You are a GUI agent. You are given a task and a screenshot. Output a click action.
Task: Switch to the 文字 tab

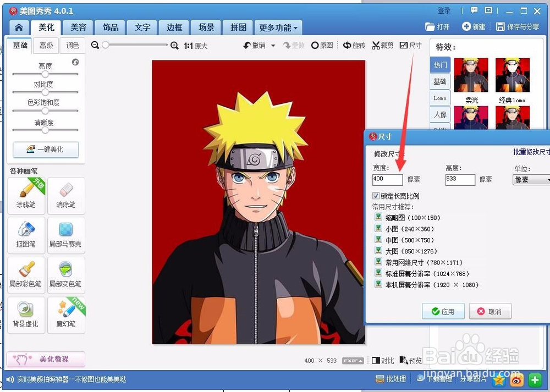142,27
